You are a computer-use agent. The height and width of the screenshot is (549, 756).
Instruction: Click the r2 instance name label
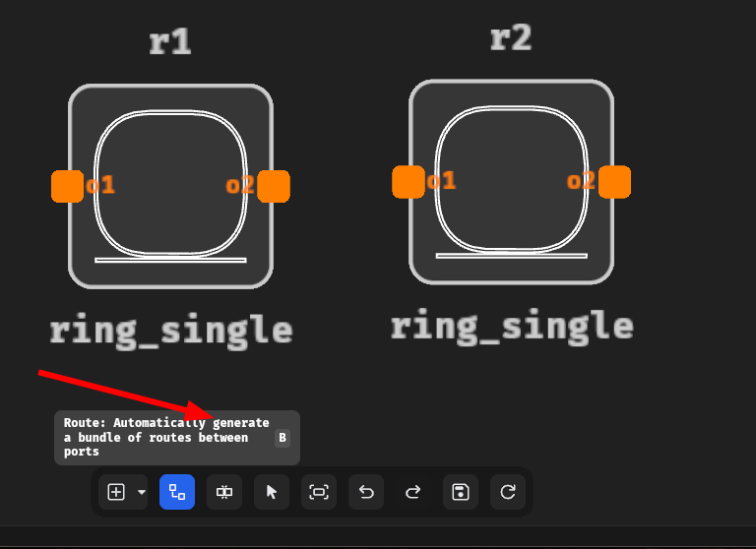click(x=511, y=38)
